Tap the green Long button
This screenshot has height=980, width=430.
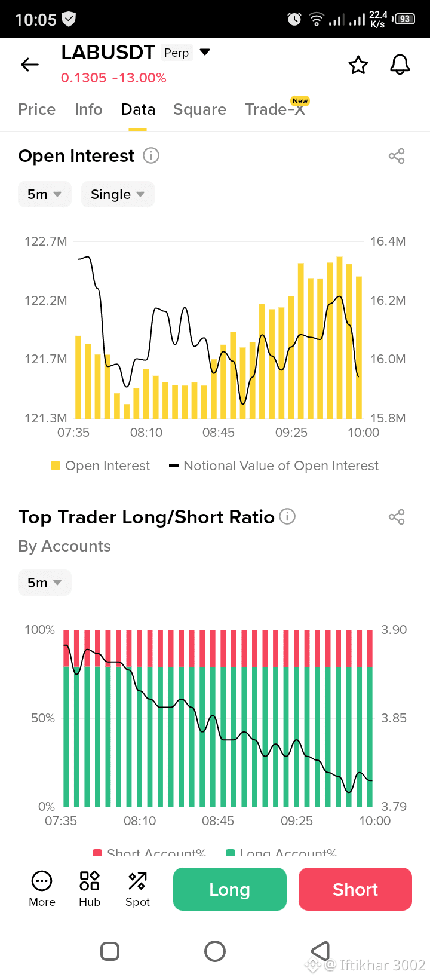[230, 889]
